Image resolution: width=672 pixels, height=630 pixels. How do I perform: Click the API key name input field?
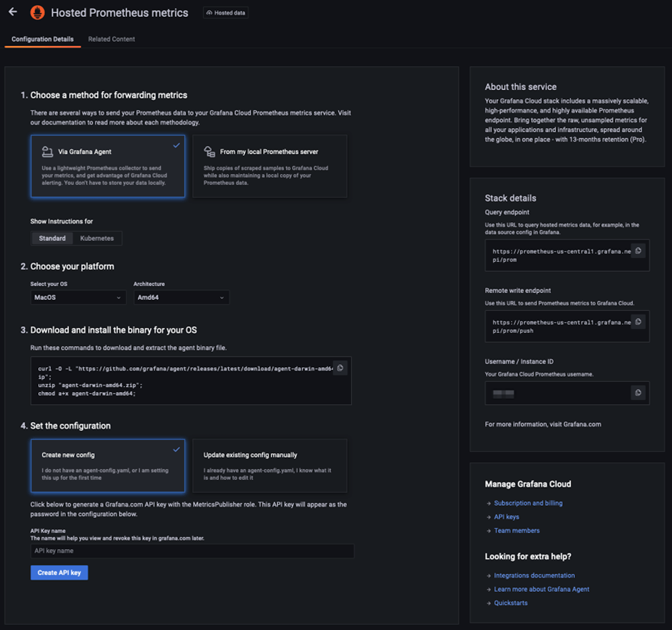[x=192, y=551]
